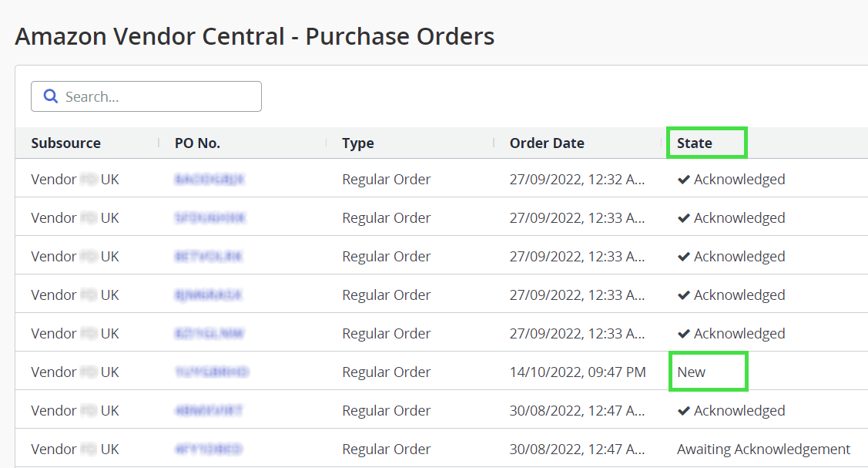Click the checkmark on the acknowledged 30/08/2022 order

click(683, 411)
